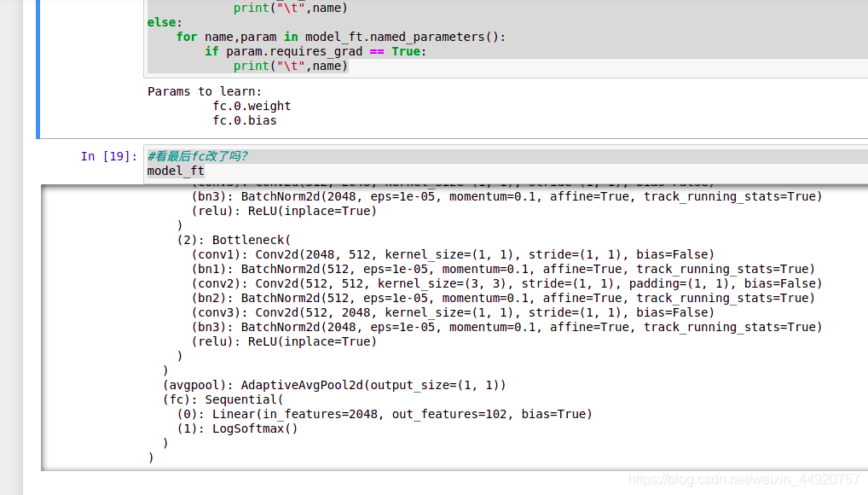Click the else: keyword in code cell

[165, 22]
